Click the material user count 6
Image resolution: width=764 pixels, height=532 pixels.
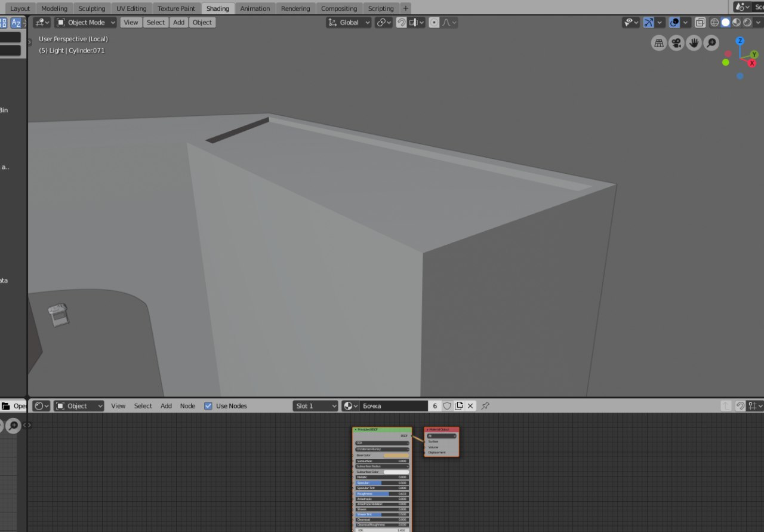[x=435, y=406]
